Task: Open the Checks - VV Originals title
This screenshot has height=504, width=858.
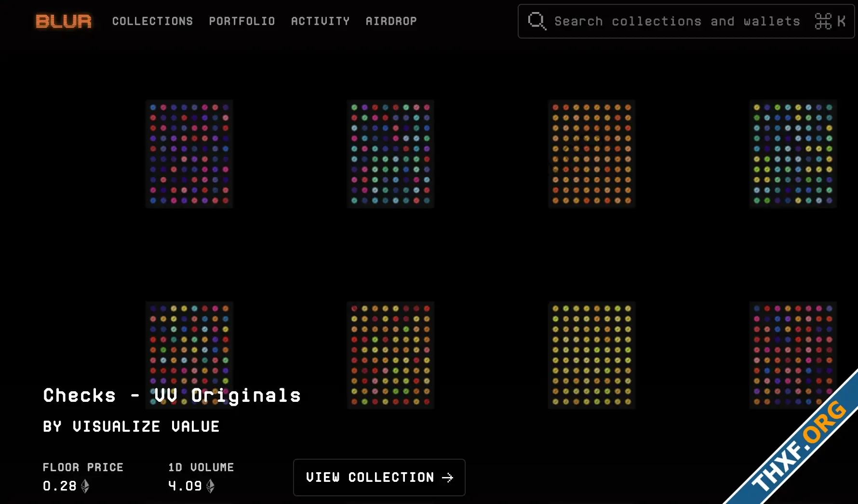Action: pyautogui.click(x=172, y=396)
